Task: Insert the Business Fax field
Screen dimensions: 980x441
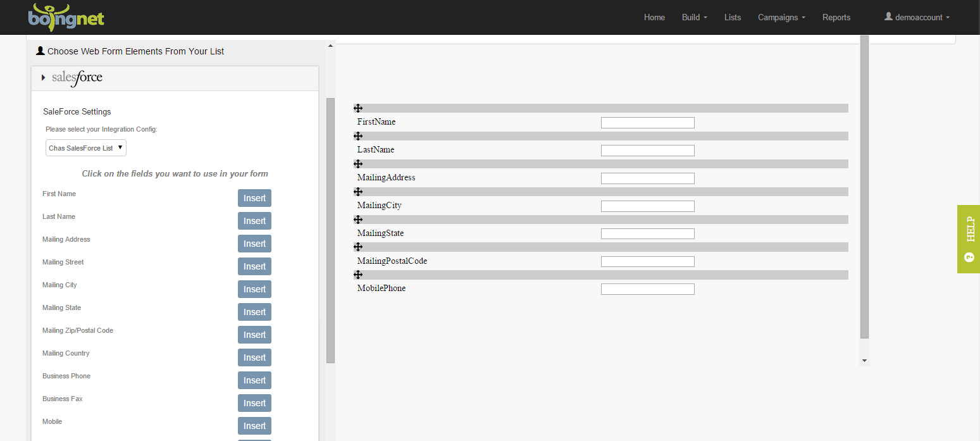Action: coord(254,403)
